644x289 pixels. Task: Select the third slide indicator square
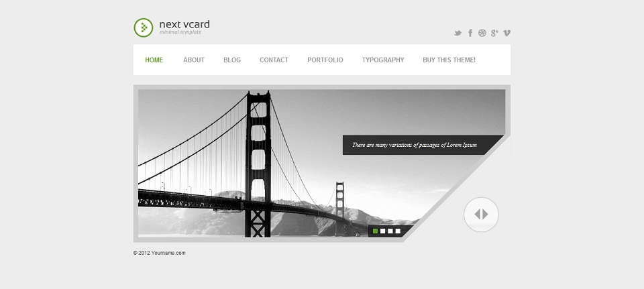390,231
